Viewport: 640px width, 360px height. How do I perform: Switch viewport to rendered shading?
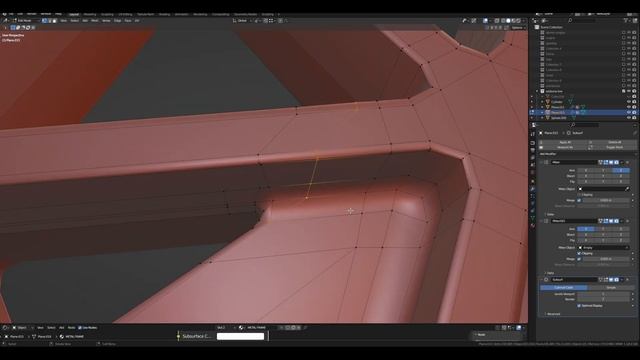pyautogui.click(x=518, y=21)
